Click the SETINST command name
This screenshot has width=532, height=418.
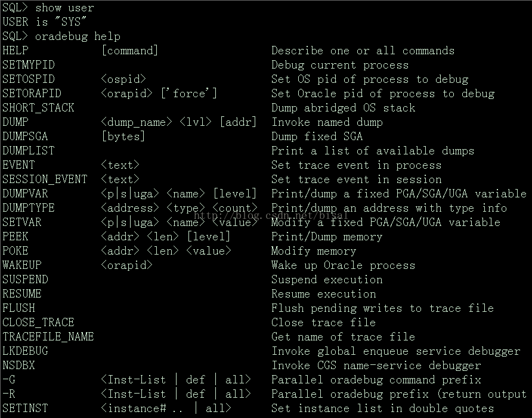tap(25, 408)
